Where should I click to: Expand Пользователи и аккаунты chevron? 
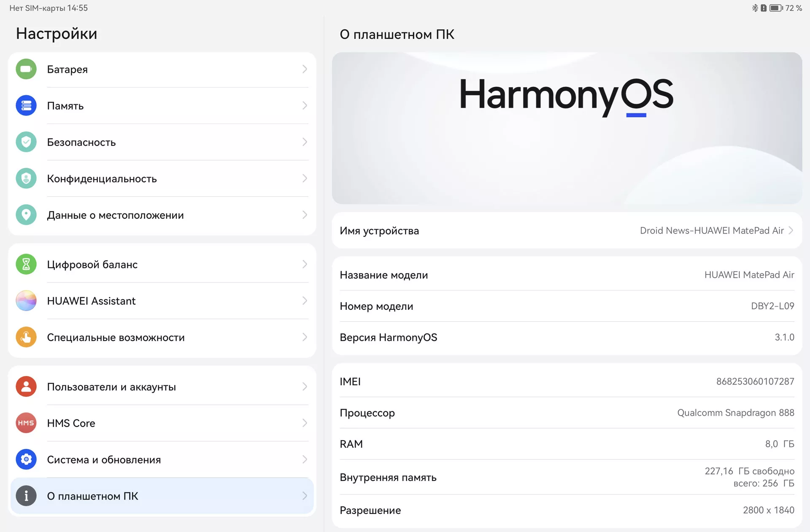pyautogui.click(x=305, y=387)
